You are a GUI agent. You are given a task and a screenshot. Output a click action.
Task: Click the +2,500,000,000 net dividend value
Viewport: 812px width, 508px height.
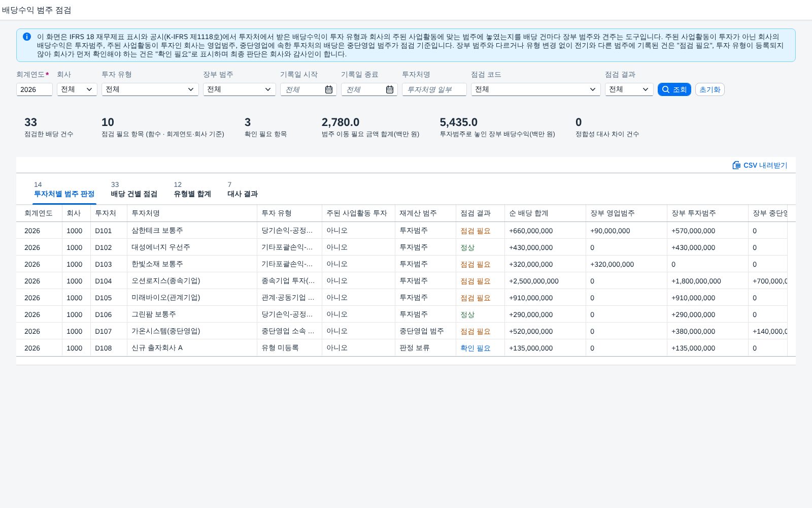534,281
